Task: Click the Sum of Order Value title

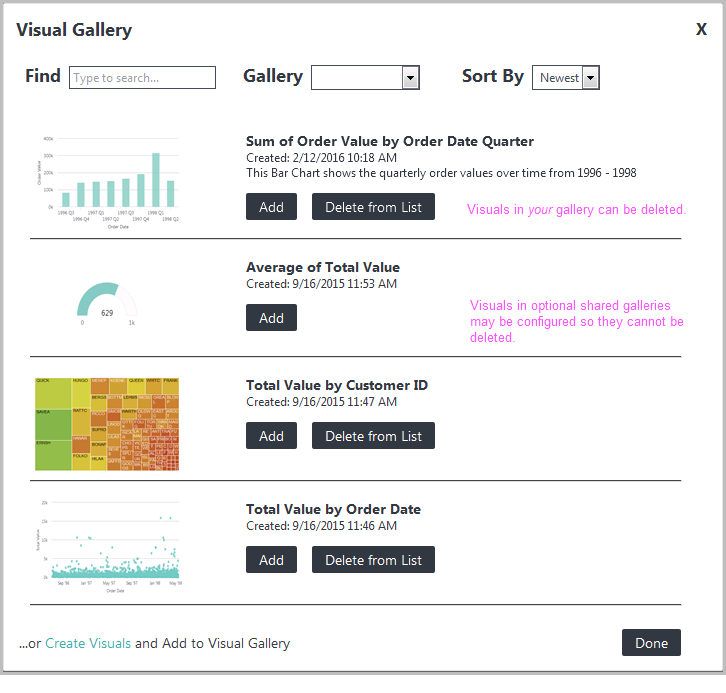Action: pyautogui.click(x=390, y=141)
